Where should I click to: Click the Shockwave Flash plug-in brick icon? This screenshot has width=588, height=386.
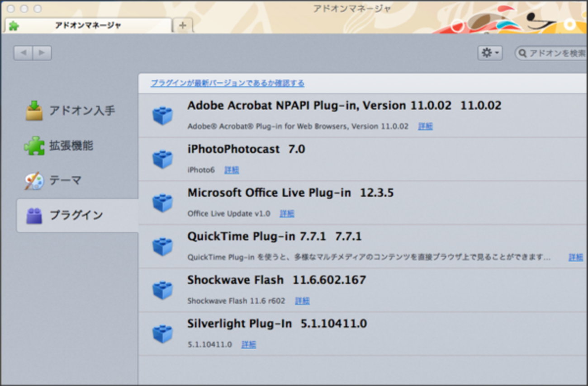(x=162, y=290)
